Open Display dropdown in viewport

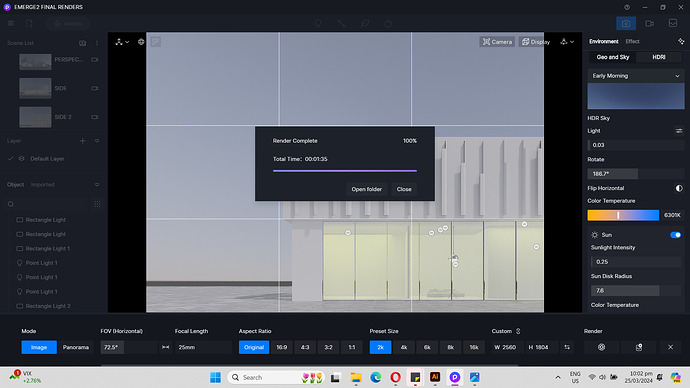point(536,42)
